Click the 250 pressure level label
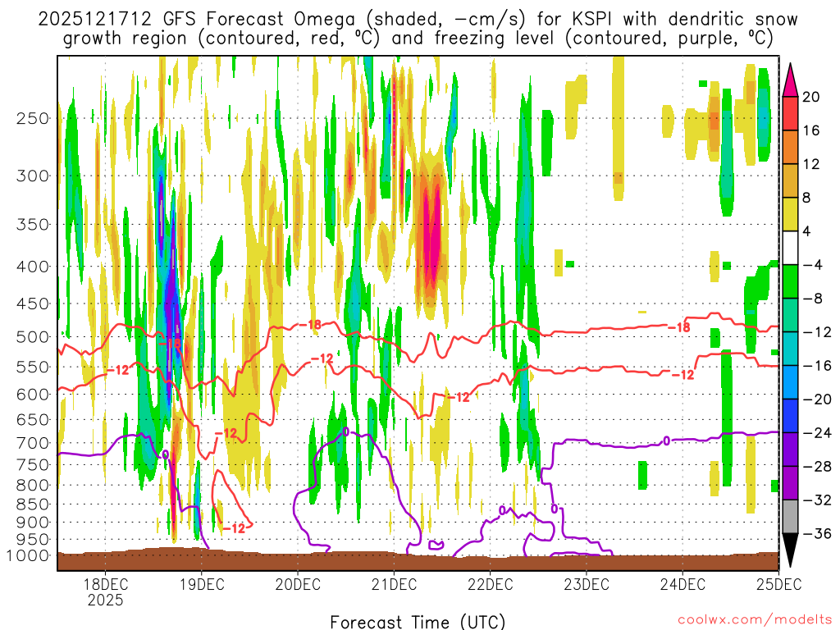 pos(33,118)
